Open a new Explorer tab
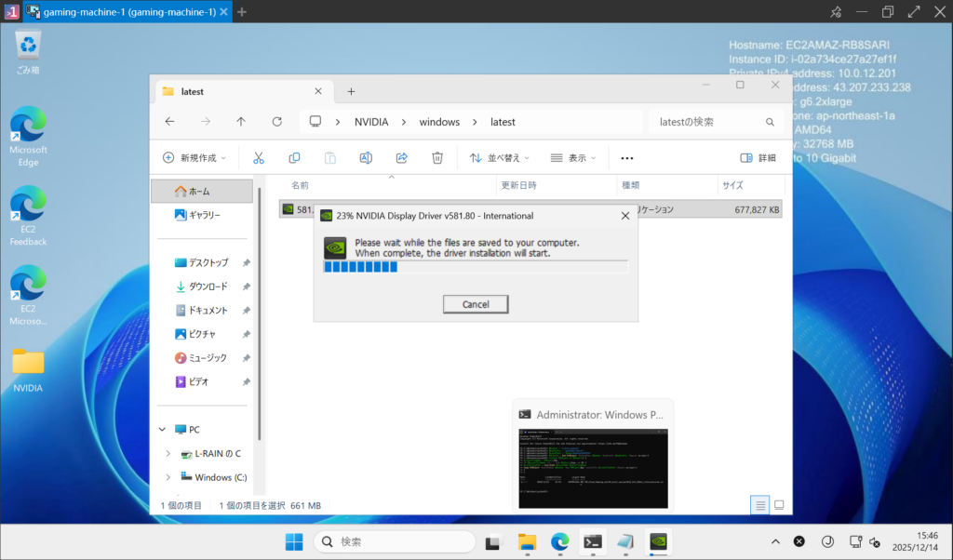 (x=351, y=91)
